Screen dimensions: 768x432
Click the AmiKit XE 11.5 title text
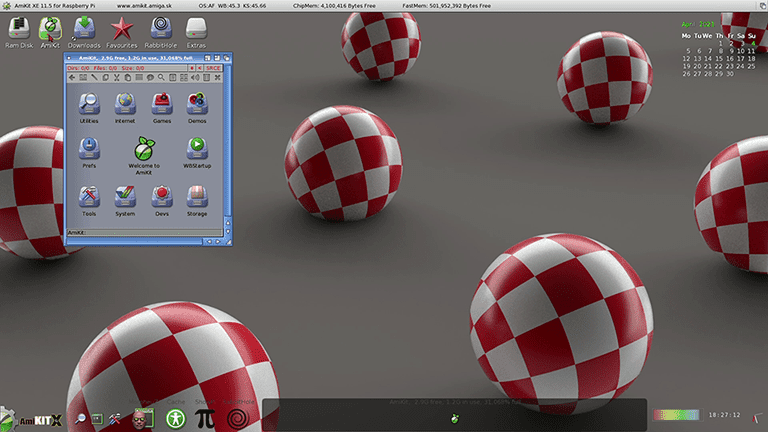click(x=54, y=6)
